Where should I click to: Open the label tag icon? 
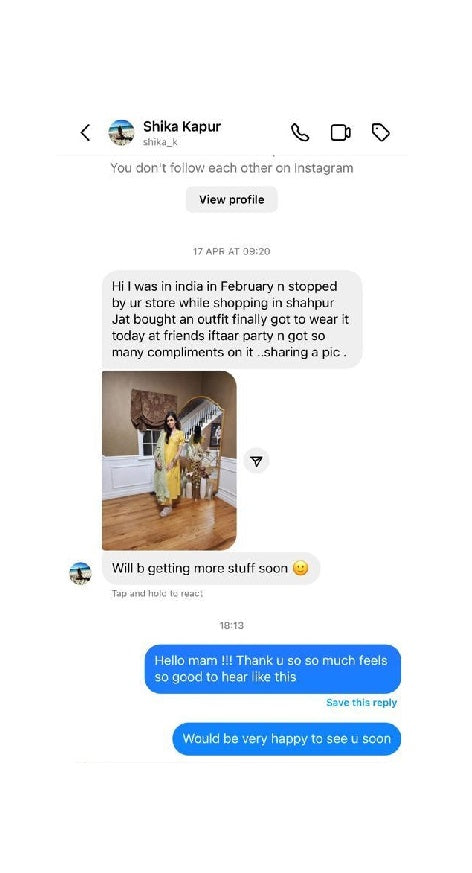[x=381, y=133]
